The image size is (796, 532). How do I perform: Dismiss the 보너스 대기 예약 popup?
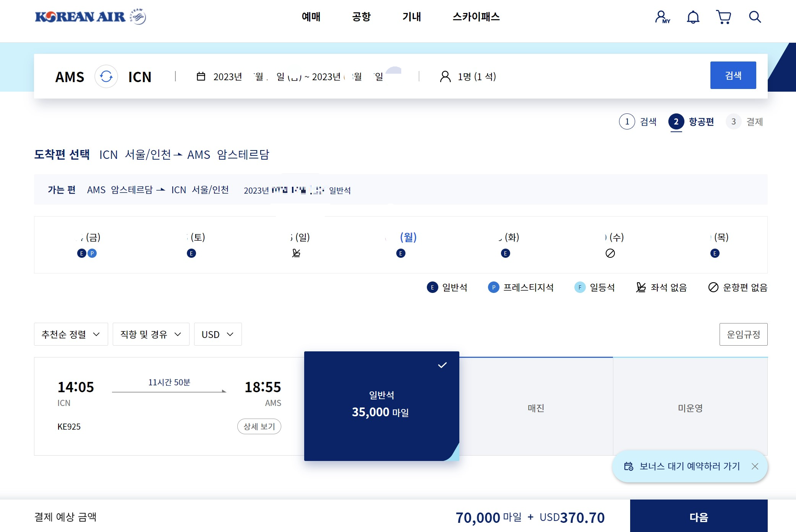(x=755, y=466)
